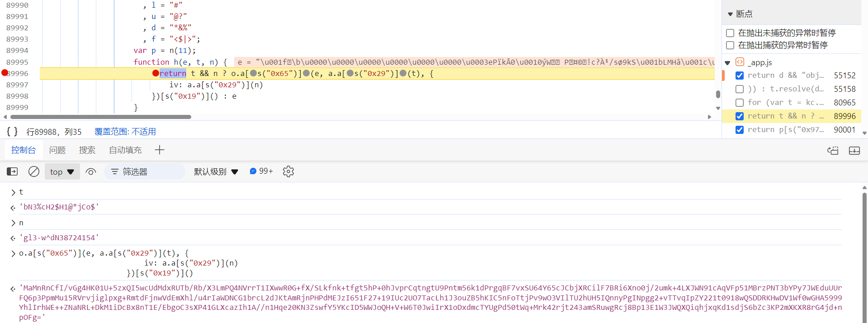Screen dimensions: 868x323
Task: Click the dock quick view panel icon
Action: coord(854,151)
